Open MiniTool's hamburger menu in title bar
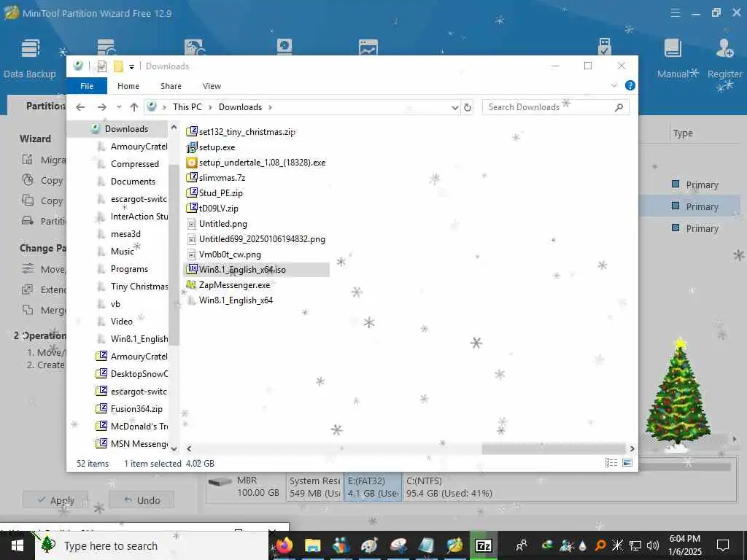This screenshot has height=560, width=747. click(675, 13)
